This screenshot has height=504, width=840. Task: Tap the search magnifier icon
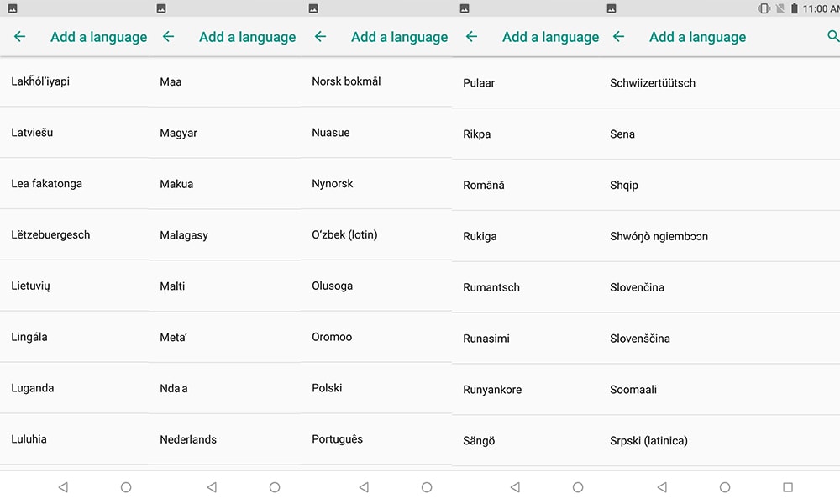[x=832, y=36]
